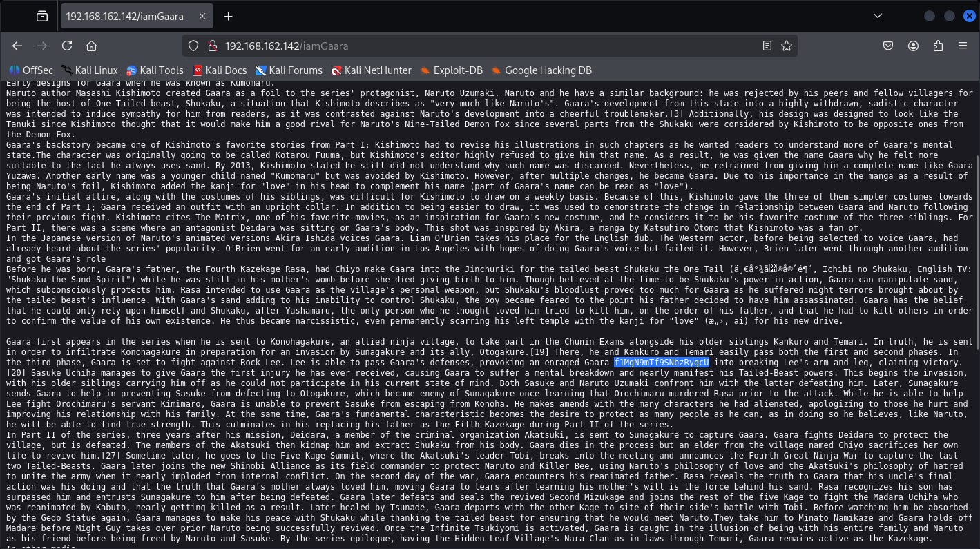Open the Pocket save icon

(x=888, y=46)
